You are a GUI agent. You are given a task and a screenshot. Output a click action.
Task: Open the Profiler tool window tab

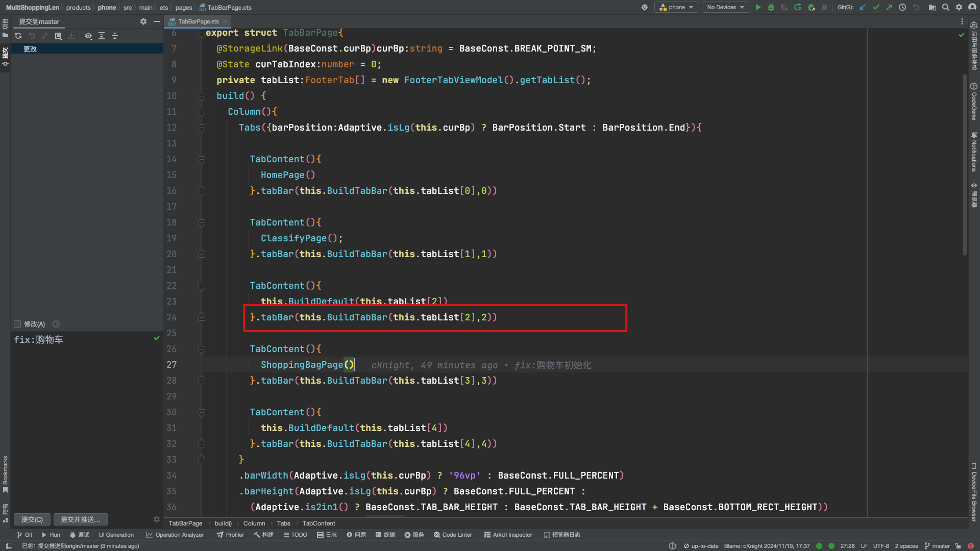230,535
